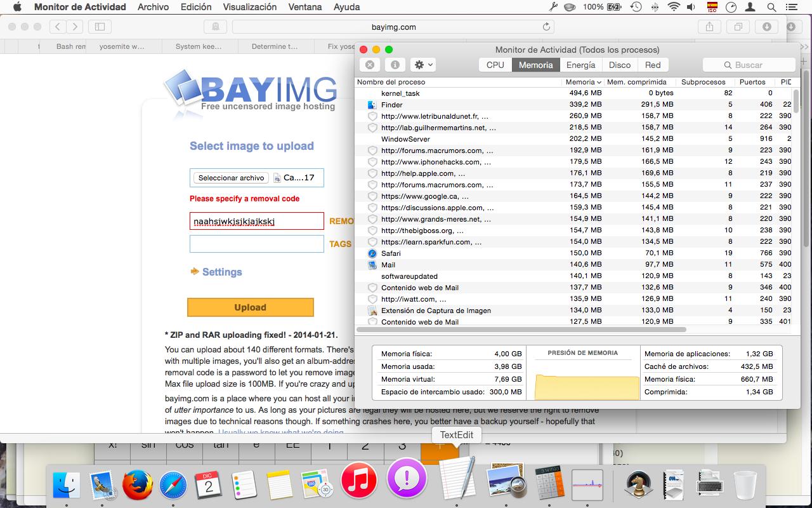Select the Finder process icon row
This screenshot has width=812, height=508.
click(372, 105)
